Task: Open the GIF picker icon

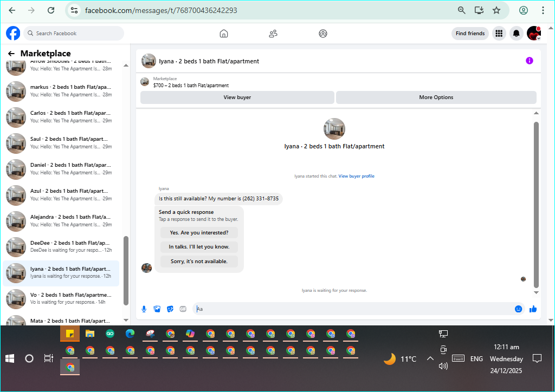Action: point(183,309)
